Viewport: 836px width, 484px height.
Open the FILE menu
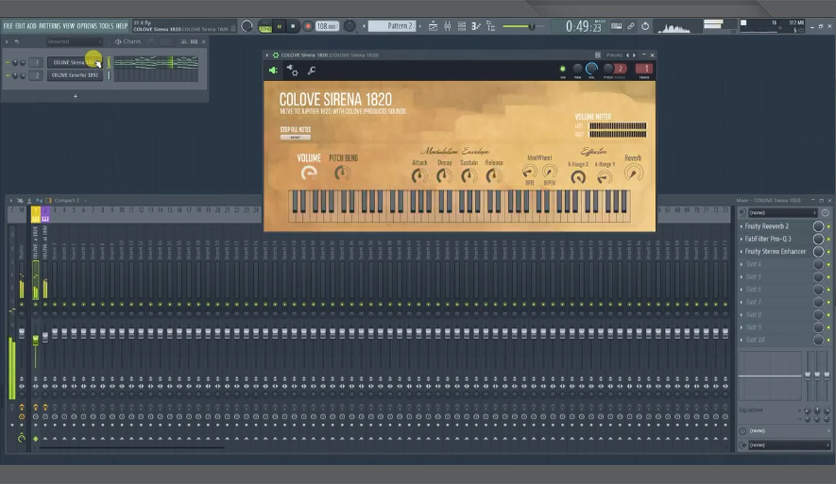pos(8,26)
